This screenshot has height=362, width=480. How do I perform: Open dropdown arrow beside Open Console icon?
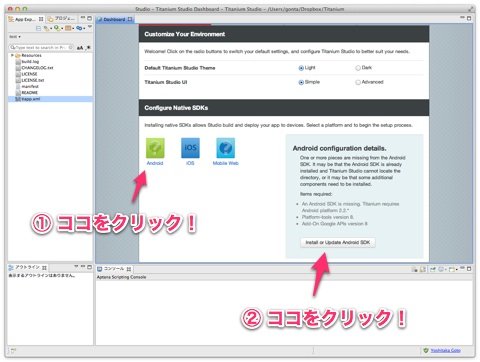(457, 269)
